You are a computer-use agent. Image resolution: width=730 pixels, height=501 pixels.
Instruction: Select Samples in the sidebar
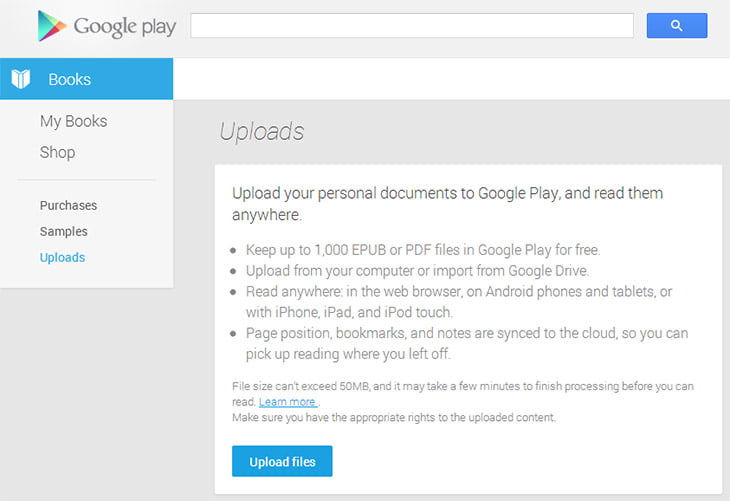pos(63,231)
